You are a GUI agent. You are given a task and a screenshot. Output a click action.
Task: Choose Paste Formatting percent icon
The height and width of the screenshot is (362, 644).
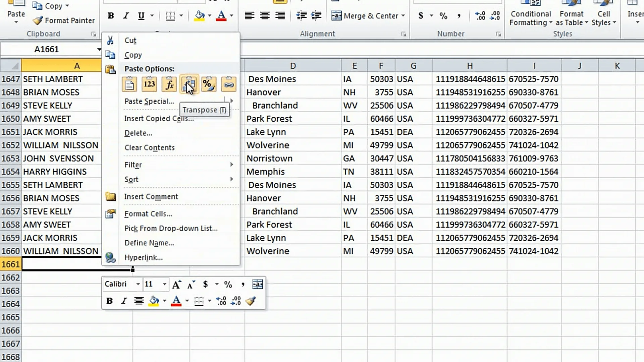click(209, 84)
